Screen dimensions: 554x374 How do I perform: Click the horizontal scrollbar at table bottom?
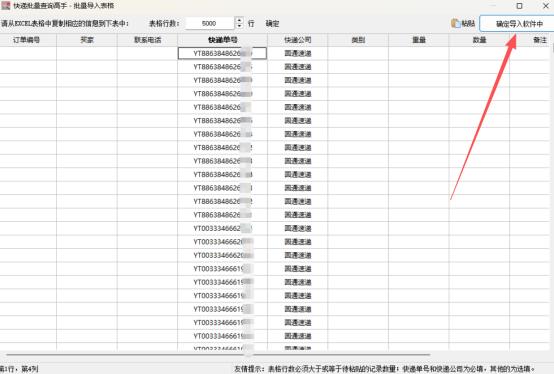[x=218, y=354]
